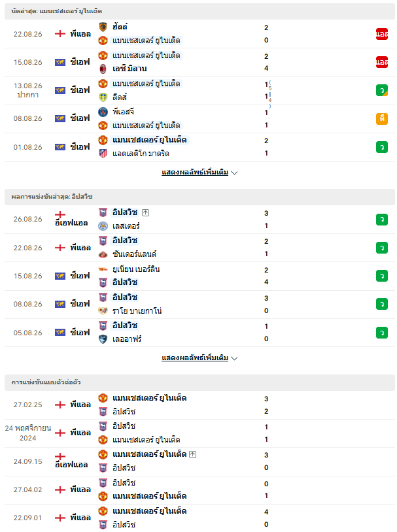This screenshot has width=397, height=532.
Task: Click the promotion arrow icon beside Ipswich
Action: [145, 212]
